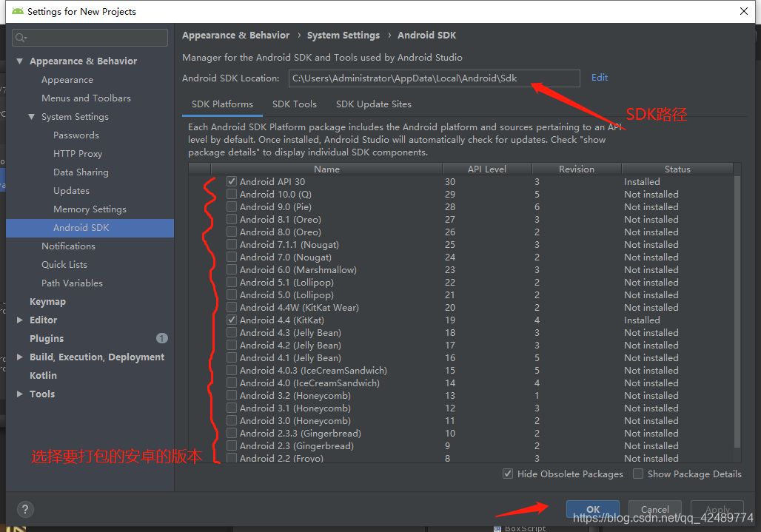761x532 pixels.
Task: Switch to the SDK Platforms tab
Action: [x=222, y=104]
